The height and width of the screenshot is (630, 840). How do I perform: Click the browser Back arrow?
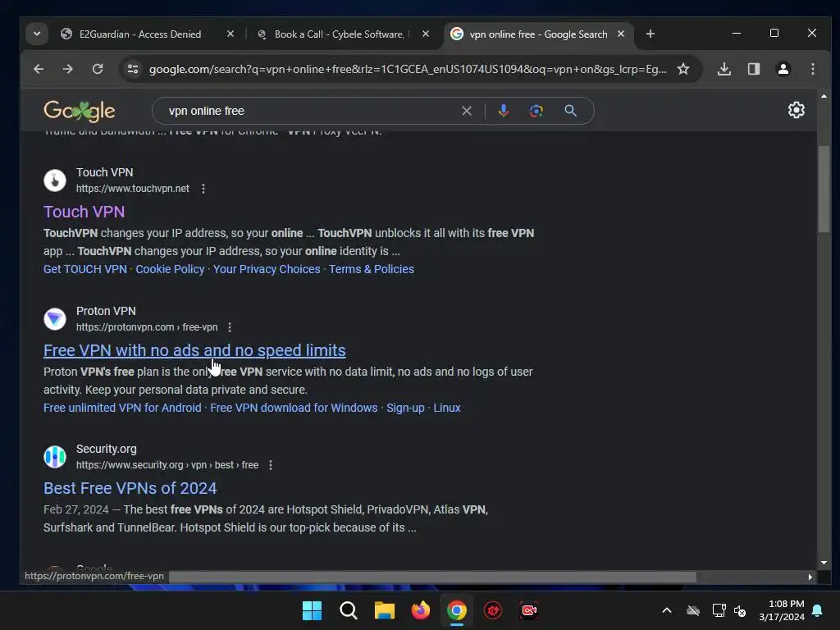point(39,69)
